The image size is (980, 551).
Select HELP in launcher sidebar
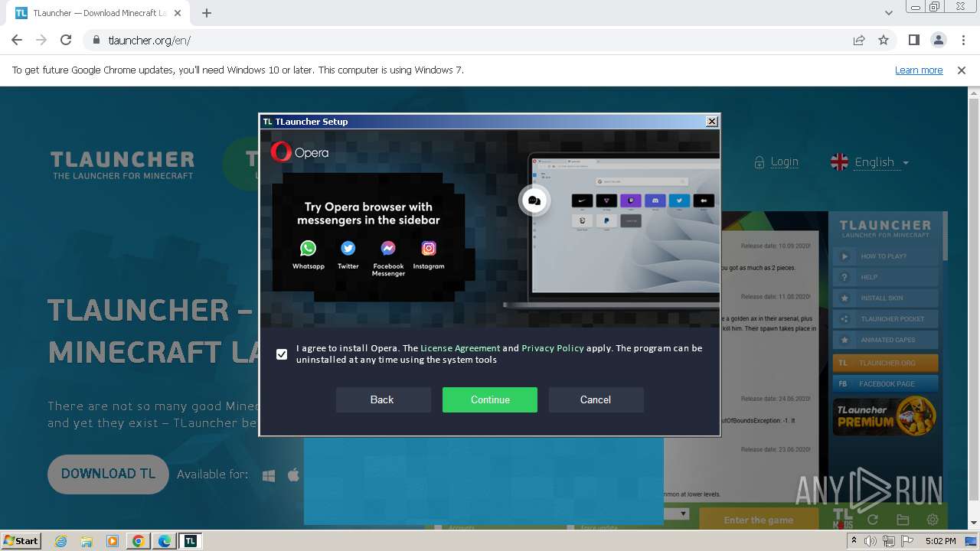(885, 277)
